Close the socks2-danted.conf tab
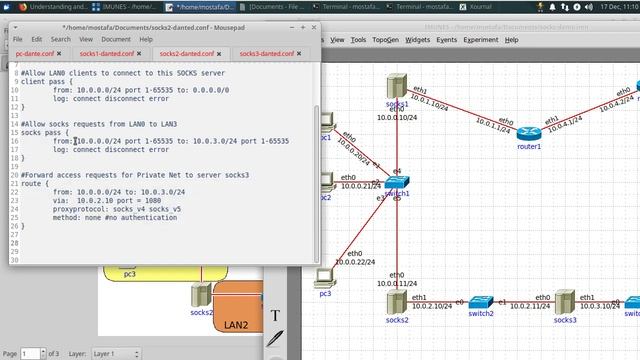The width and height of the screenshot is (640, 360). (219, 53)
